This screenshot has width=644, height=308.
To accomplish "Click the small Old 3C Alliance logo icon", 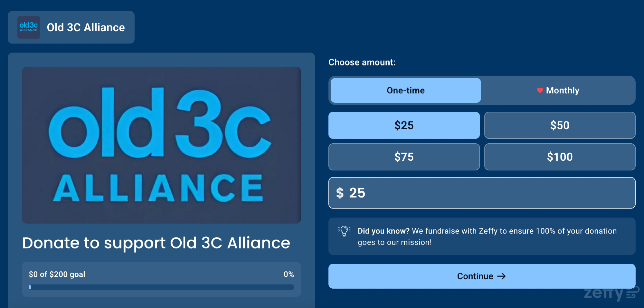I will click(29, 27).
